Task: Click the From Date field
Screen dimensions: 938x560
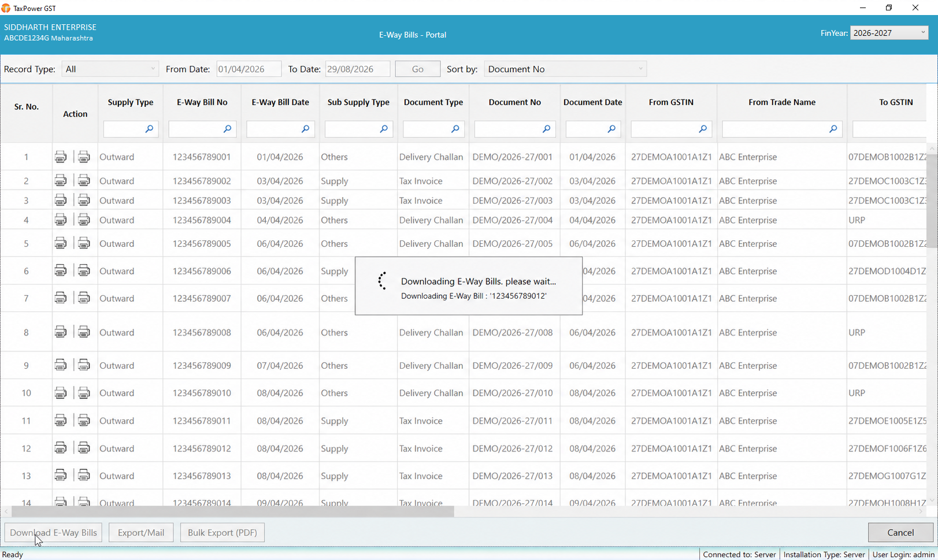Action: (x=249, y=69)
